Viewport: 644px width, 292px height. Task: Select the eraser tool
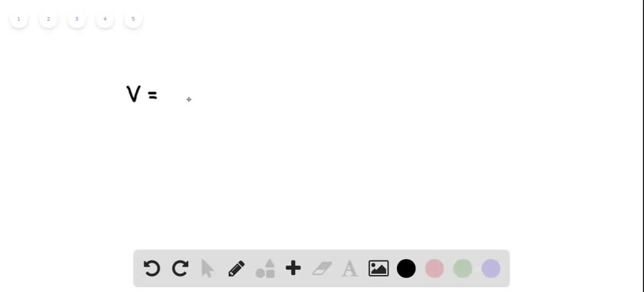tap(322, 269)
